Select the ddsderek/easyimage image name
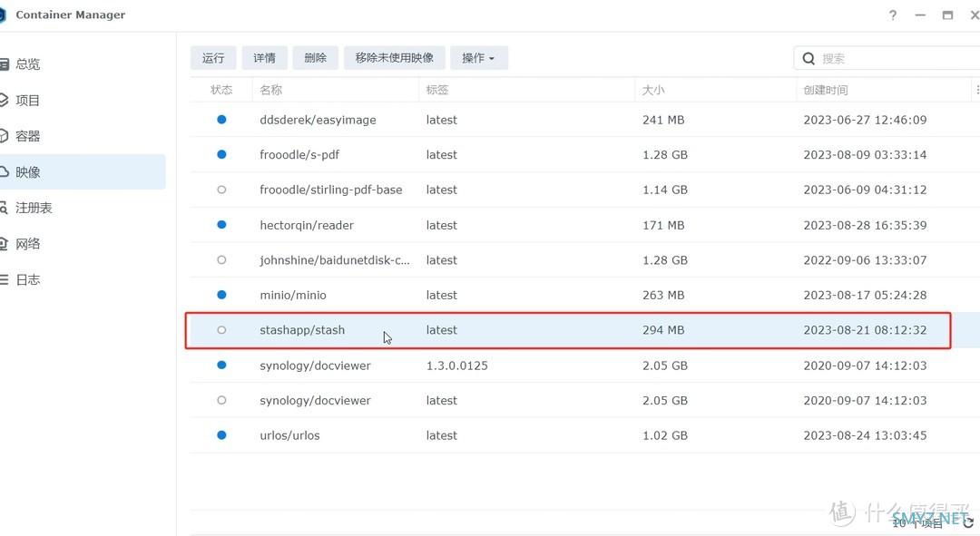 click(x=318, y=120)
